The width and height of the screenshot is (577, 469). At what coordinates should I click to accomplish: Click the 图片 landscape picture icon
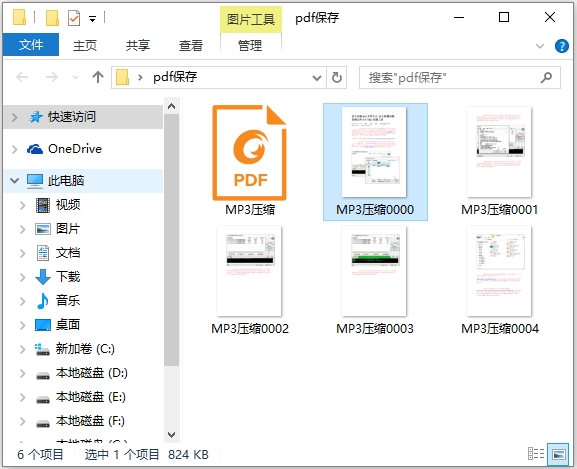pyautogui.click(x=43, y=229)
